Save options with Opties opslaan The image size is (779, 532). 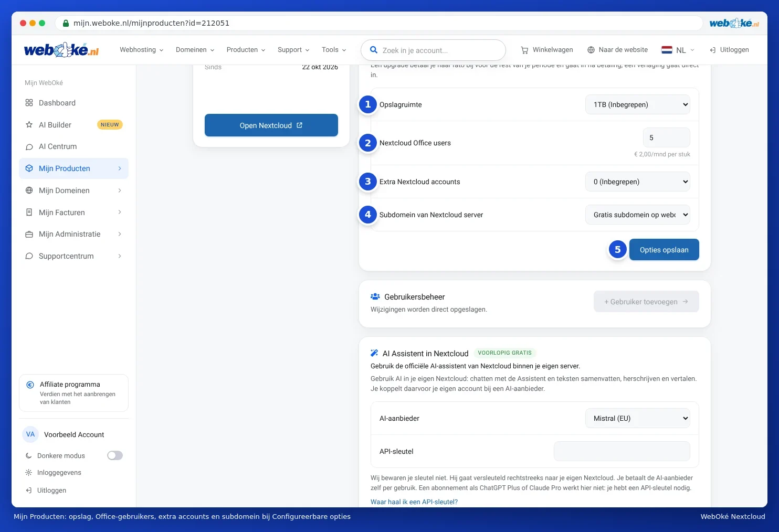664,250
